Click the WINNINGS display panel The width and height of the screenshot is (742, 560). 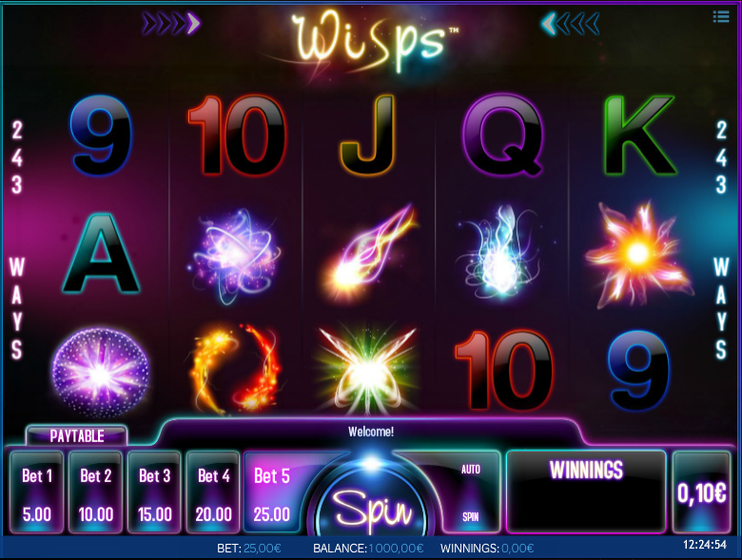click(x=586, y=492)
